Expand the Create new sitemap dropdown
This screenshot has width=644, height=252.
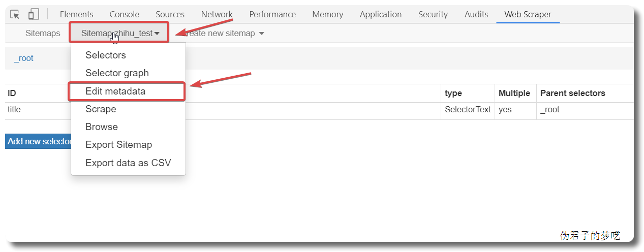[x=221, y=34]
